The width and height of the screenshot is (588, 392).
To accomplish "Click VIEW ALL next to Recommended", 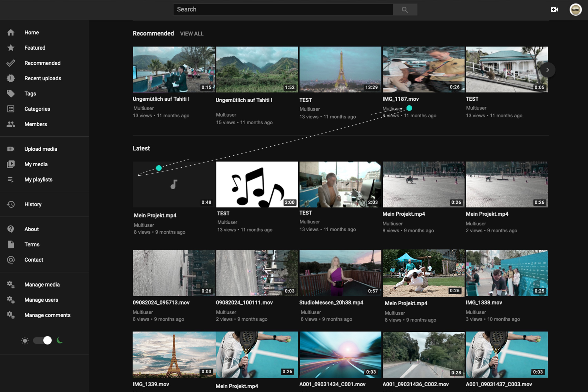I will tap(191, 34).
